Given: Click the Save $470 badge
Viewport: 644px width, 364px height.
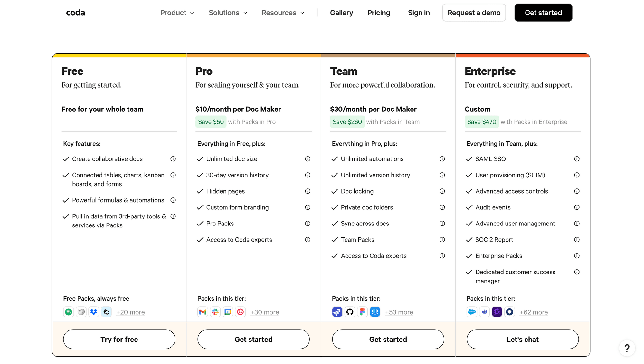Looking at the screenshot, I should tap(482, 122).
